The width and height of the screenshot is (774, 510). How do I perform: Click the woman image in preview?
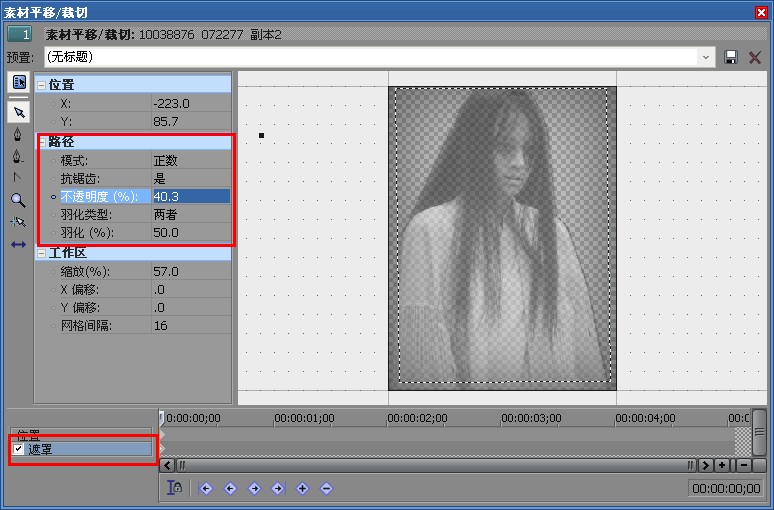[502, 238]
